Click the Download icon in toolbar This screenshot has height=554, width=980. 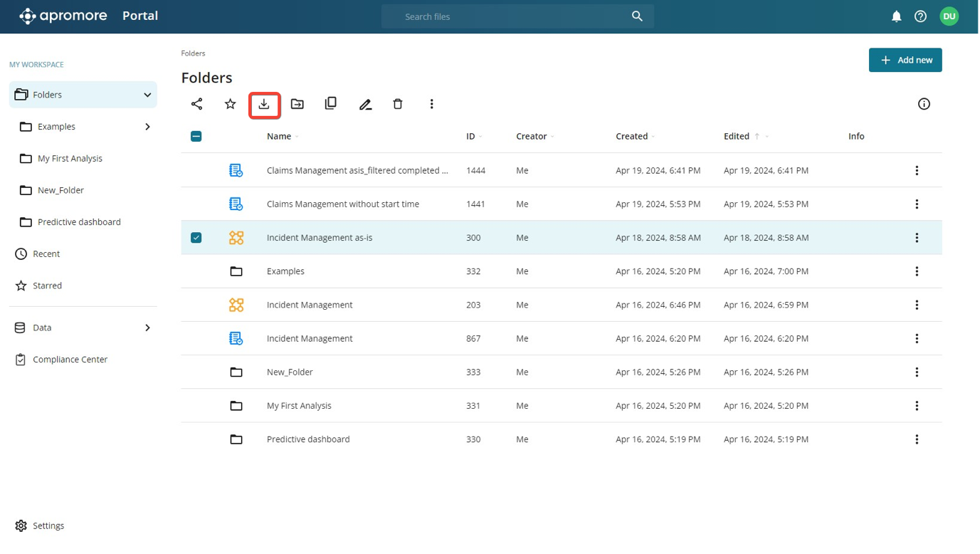pos(264,105)
